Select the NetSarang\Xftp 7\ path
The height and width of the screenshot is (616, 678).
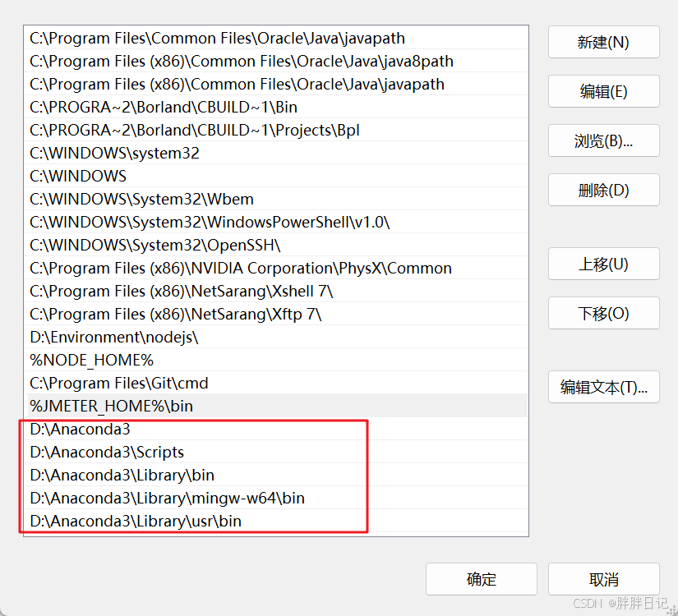click(x=276, y=314)
